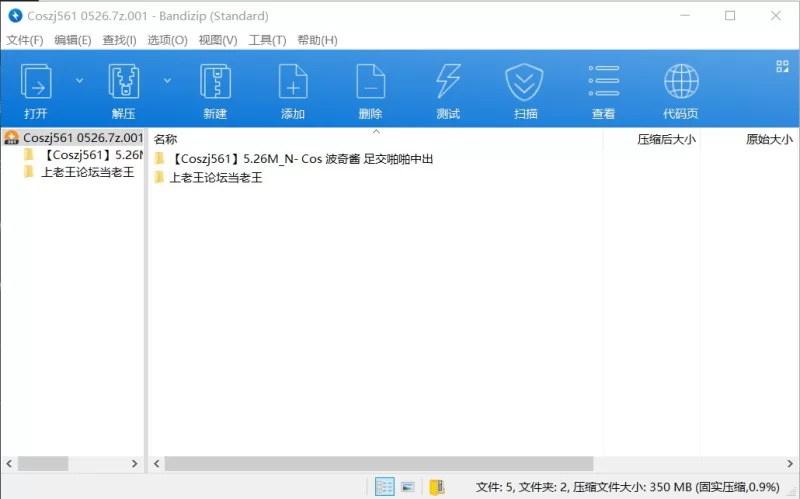Maximize the Bandizip window

pos(730,16)
